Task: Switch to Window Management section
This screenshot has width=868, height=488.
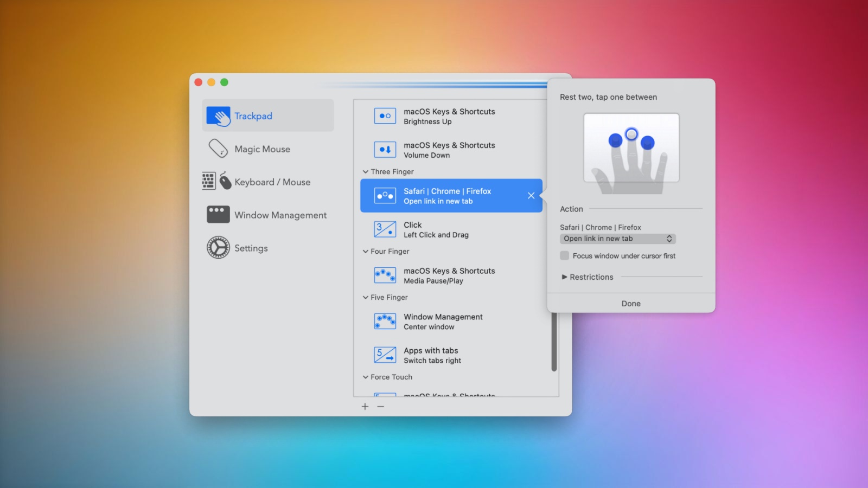Action: (x=268, y=215)
